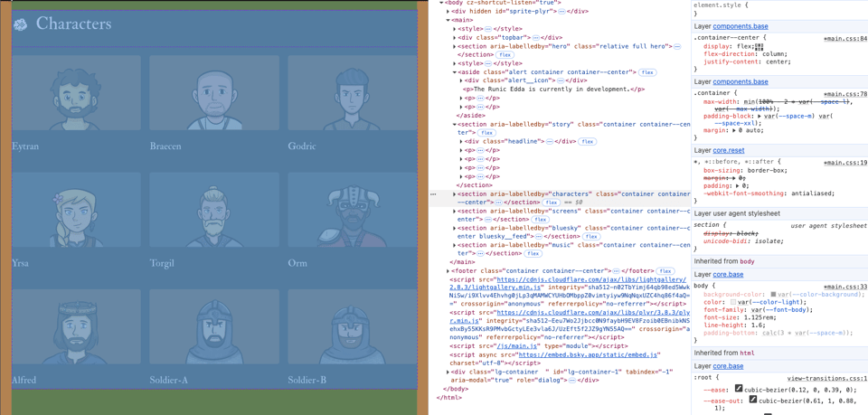Expand the characters section node
Viewport: 868px width, 415px height.
point(455,194)
